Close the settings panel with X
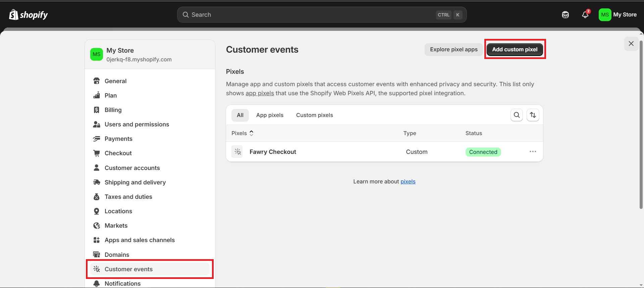The width and height of the screenshot is (644, 288). [631, 44]
